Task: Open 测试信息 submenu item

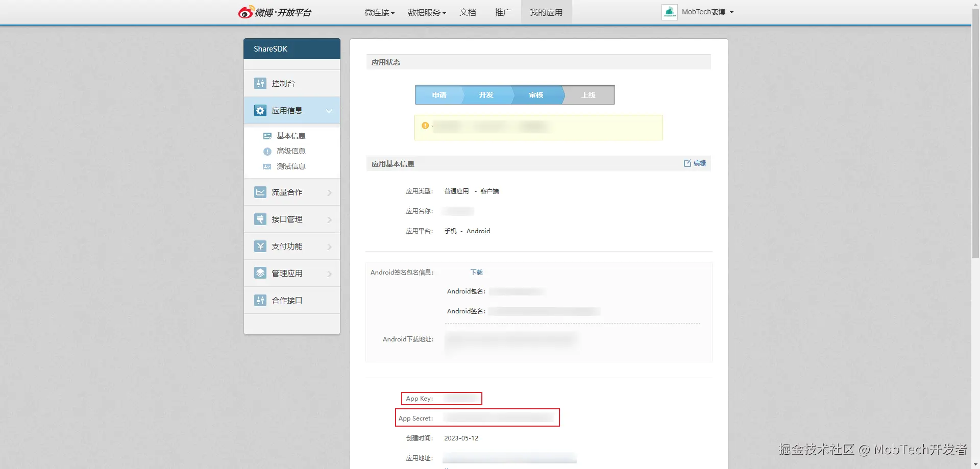Action: click(291, 166)
